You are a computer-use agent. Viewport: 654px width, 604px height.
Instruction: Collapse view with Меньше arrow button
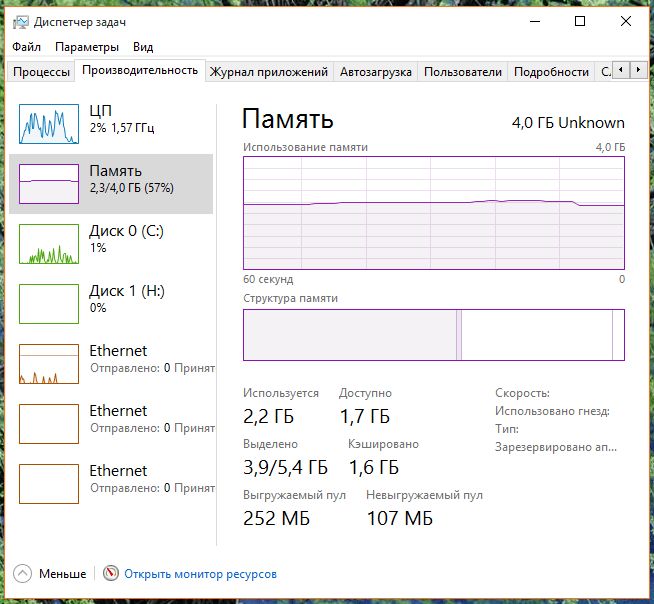click(x=23, y=574)
